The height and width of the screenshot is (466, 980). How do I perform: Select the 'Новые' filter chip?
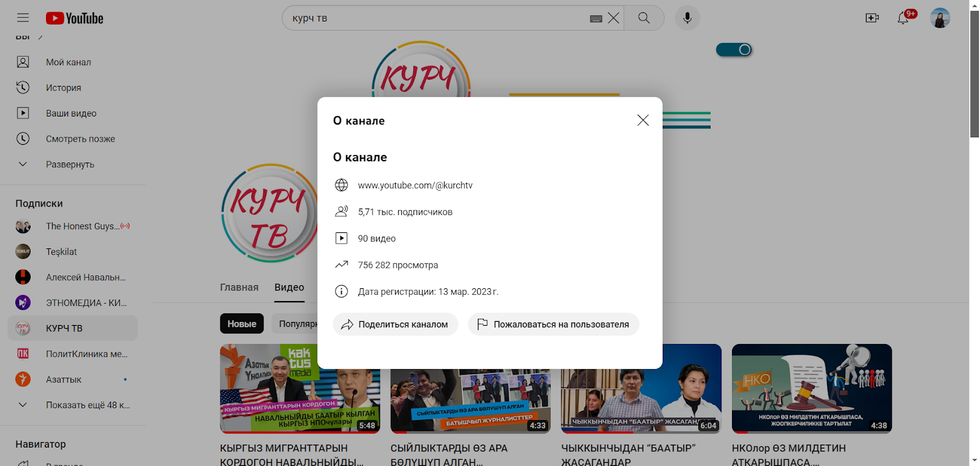pos(242,324)
